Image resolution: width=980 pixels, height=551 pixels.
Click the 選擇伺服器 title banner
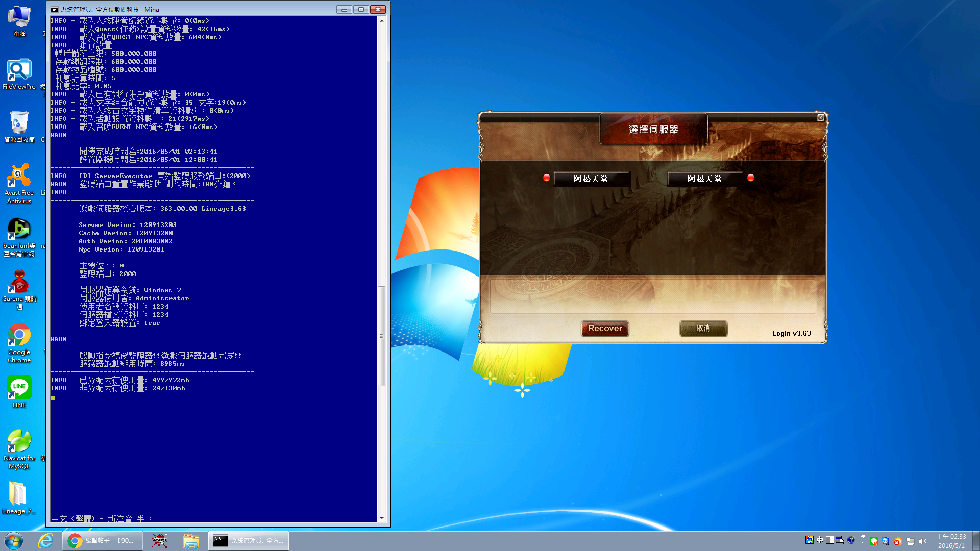click(654, 129)
